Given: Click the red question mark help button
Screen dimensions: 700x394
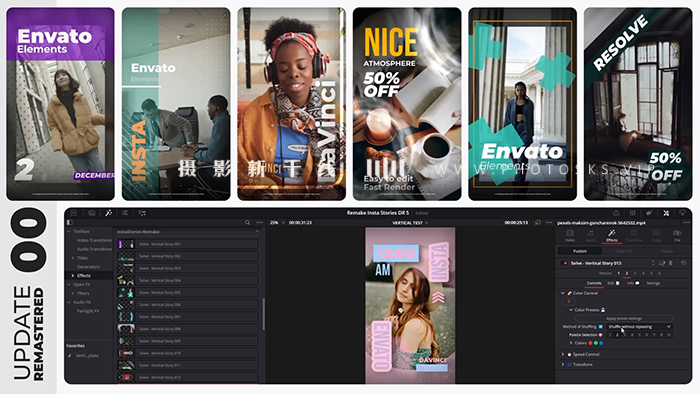Looking at the screenshot, I should [x=568, y=302].
